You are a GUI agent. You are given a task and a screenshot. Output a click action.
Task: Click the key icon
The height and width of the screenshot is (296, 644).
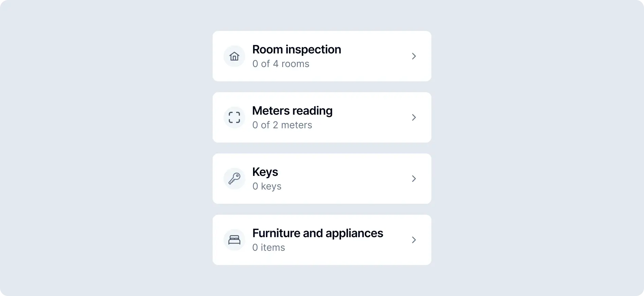pyautogui.click(x=234, y=179)
